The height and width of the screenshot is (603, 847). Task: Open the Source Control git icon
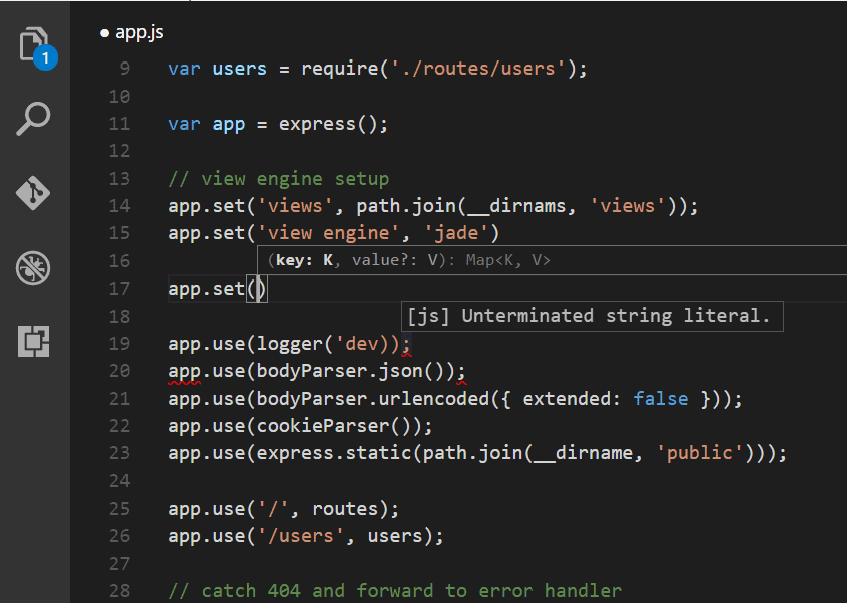point(33,193)
